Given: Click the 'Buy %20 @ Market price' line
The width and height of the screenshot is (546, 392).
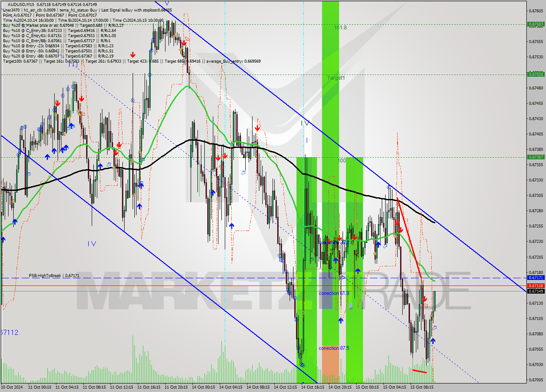Looking at the screenshot, I should [63, 25].
